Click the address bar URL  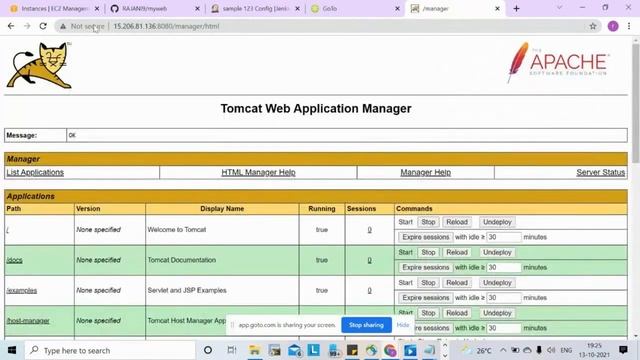point(166,26)
